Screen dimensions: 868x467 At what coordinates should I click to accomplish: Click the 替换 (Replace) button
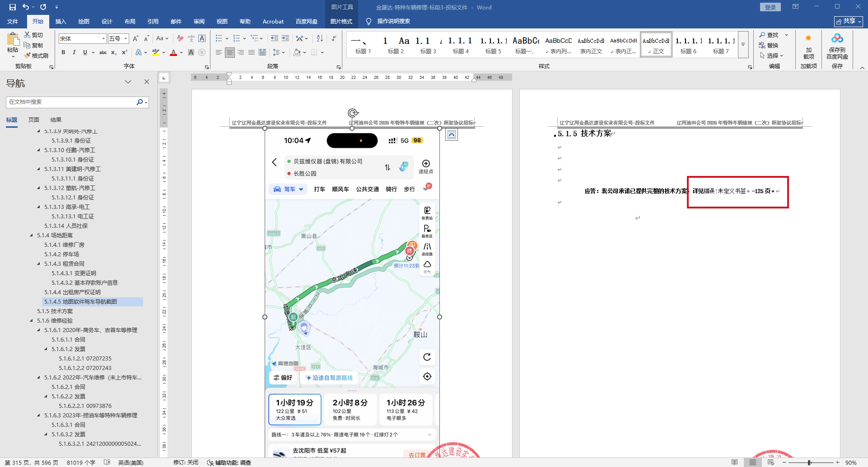tap(769, 45)
